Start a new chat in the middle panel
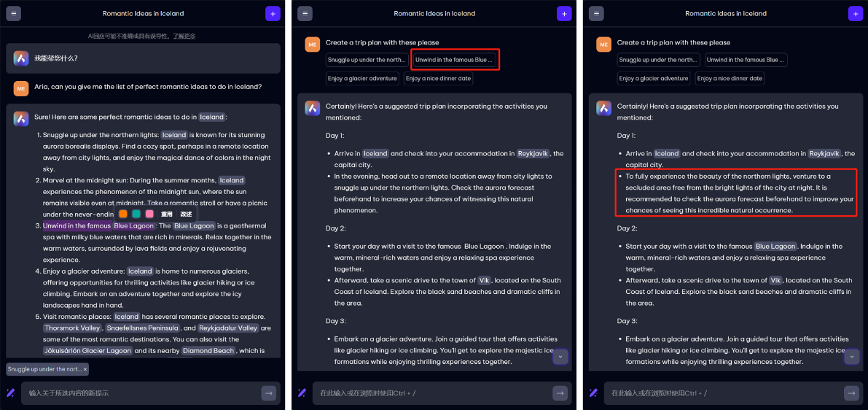The image size is (868, 410). click(x=564, y=13)
